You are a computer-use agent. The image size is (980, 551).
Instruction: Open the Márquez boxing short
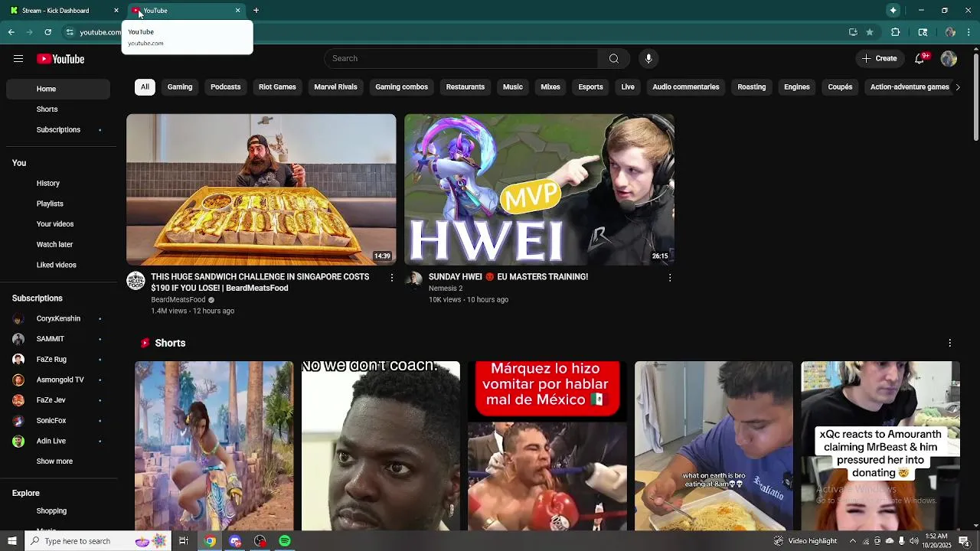(547, 446)
